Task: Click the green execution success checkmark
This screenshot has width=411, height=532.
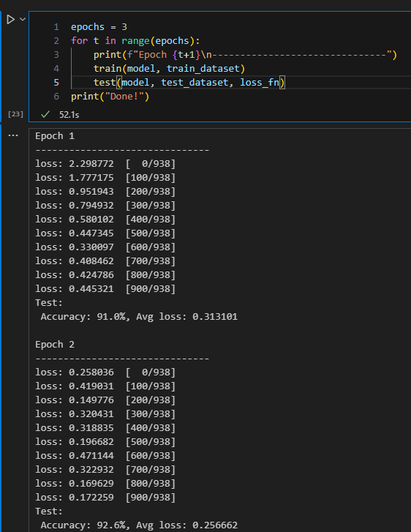Action: pyautogui.click(x=45, y=115)
